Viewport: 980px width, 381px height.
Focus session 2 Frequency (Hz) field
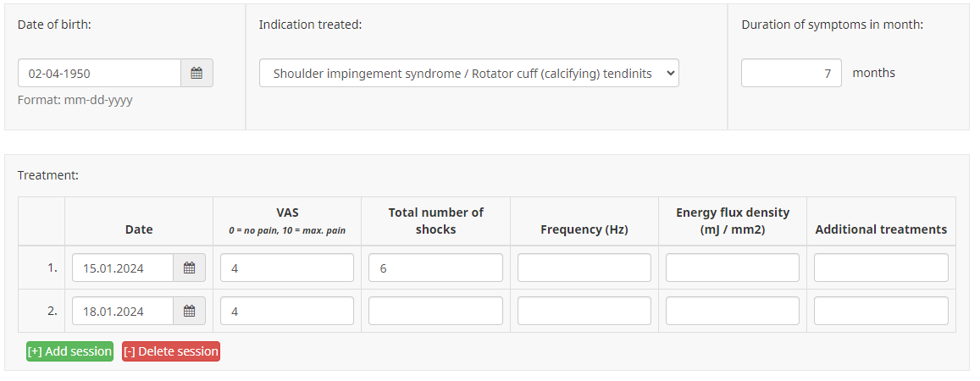pos(584,311)
